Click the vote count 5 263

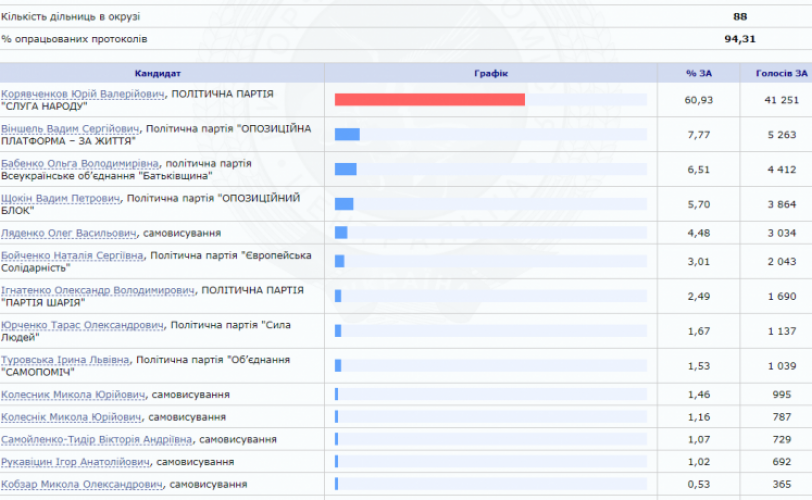pos(781,135)
